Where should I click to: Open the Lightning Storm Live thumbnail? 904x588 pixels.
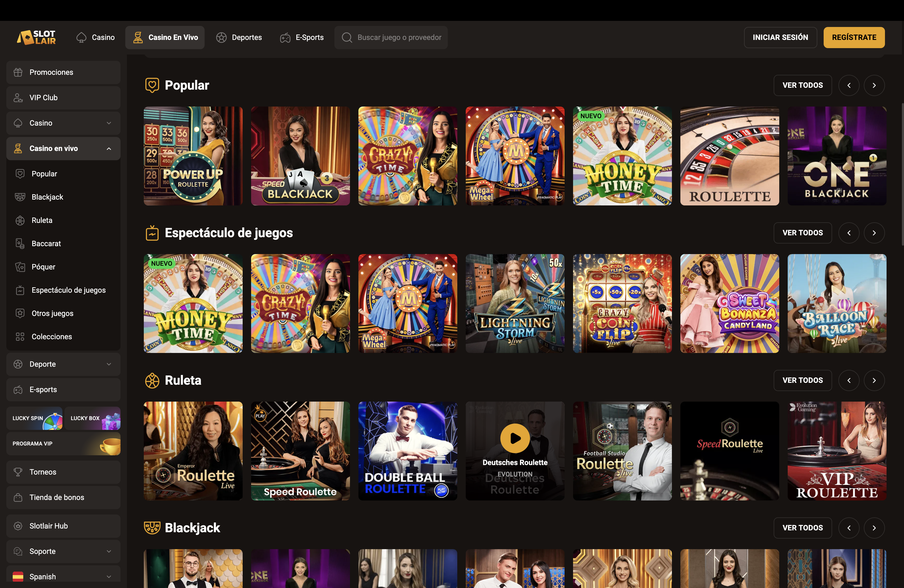click(515, 304)
